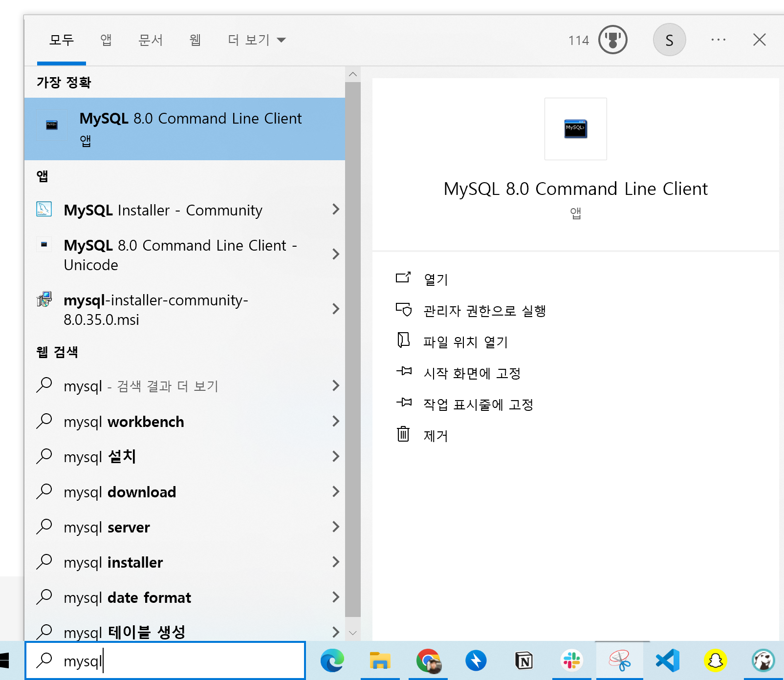Open the yellow Snapchat-style app on the taskbar
This screenshot has height=680, width=784.
click(716, 660)
